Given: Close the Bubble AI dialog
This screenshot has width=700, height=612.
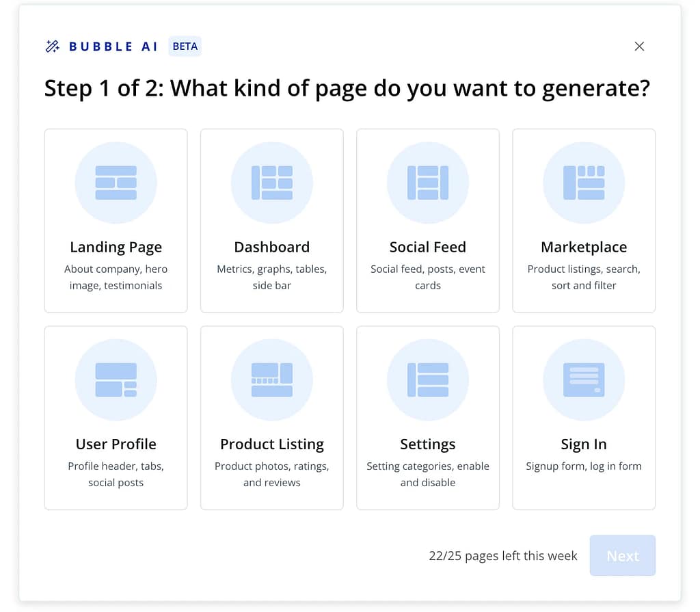Looking at the screenshot, I should click(639, 46).
